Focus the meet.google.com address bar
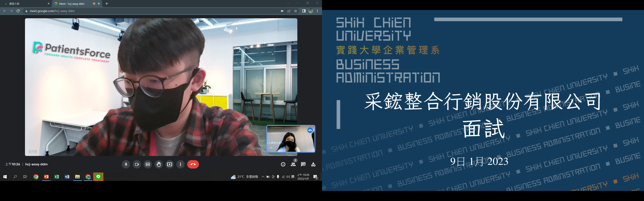Viewport: 644px width, 201px height. (161, 11)
